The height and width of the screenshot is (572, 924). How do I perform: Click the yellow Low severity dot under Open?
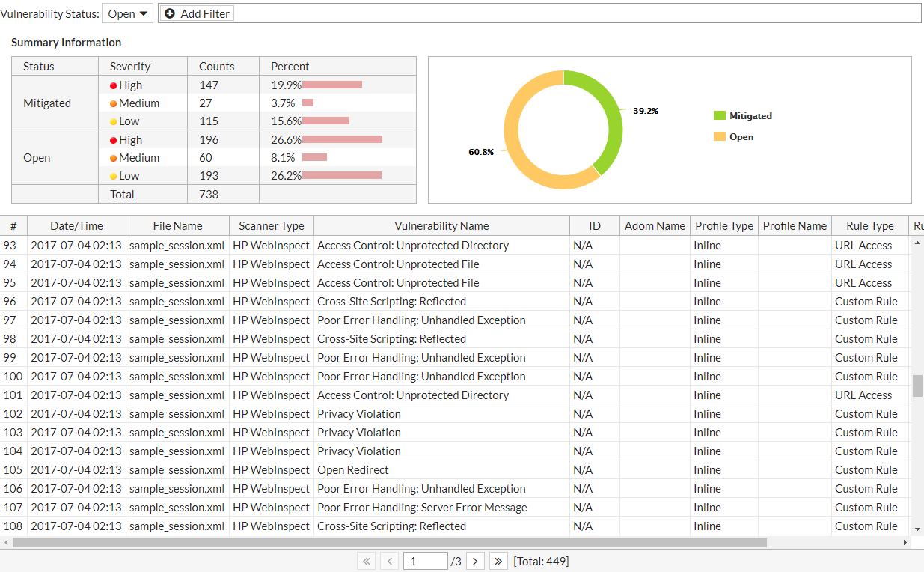tap(114, 175)
